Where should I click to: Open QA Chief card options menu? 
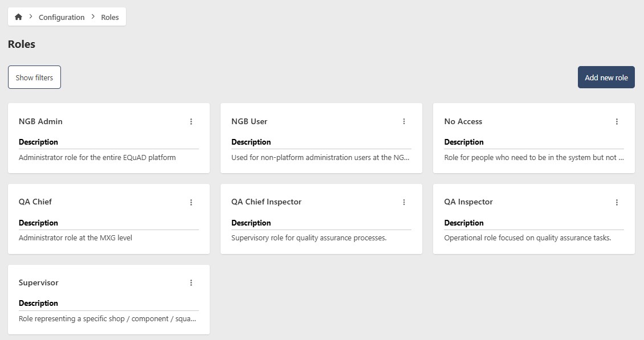191,202
